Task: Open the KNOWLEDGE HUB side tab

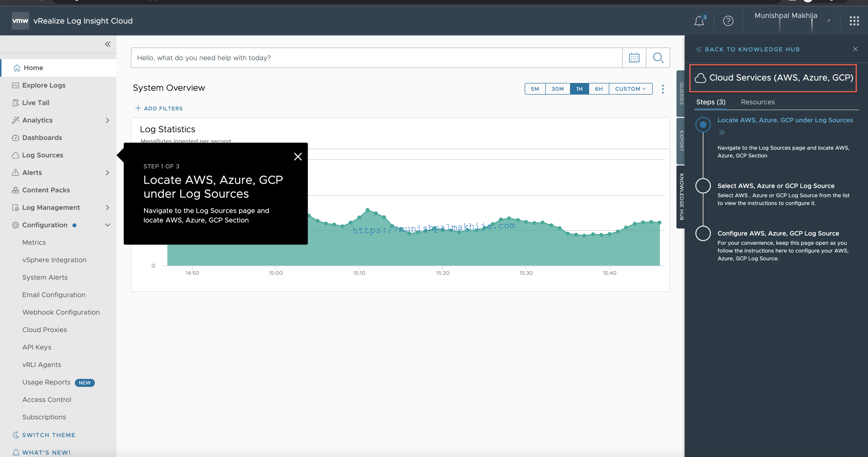Action: 681,197
